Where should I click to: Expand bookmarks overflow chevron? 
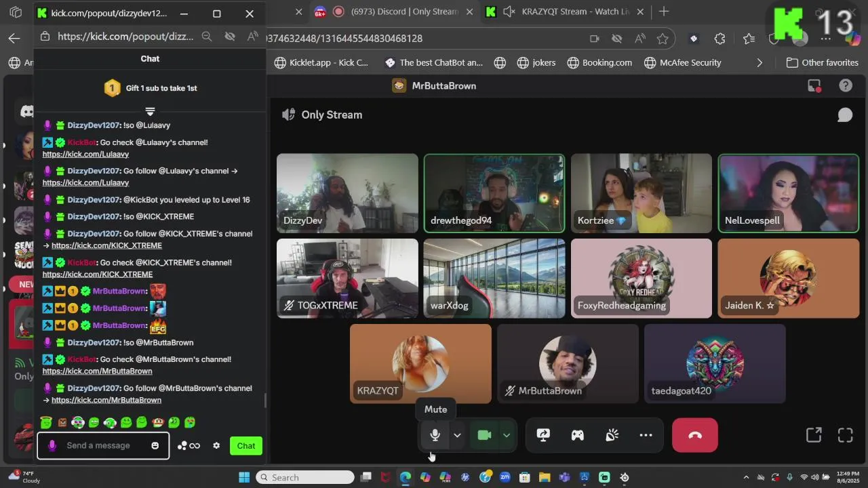coord(759,62)
